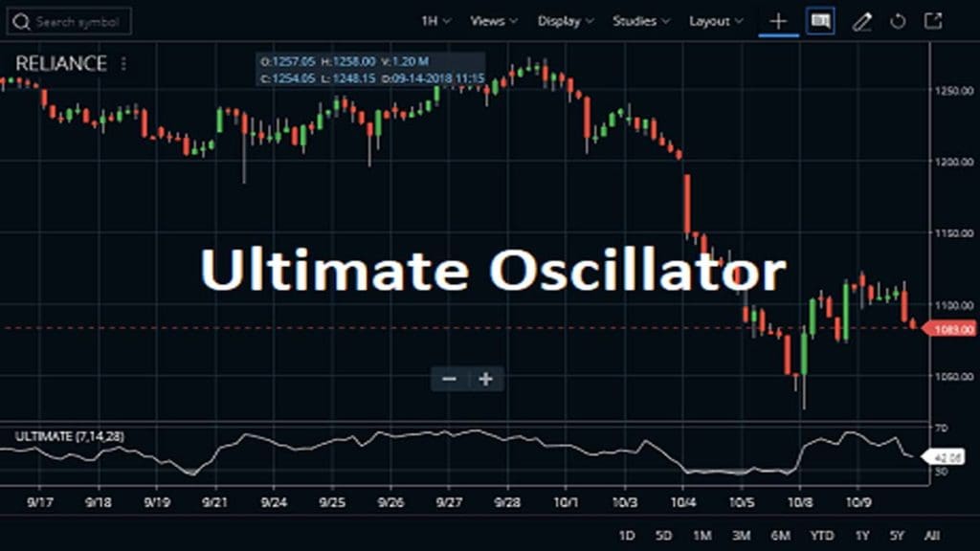Click the 9/28 date axis label
980x551 pixels.
coord(507,502)
